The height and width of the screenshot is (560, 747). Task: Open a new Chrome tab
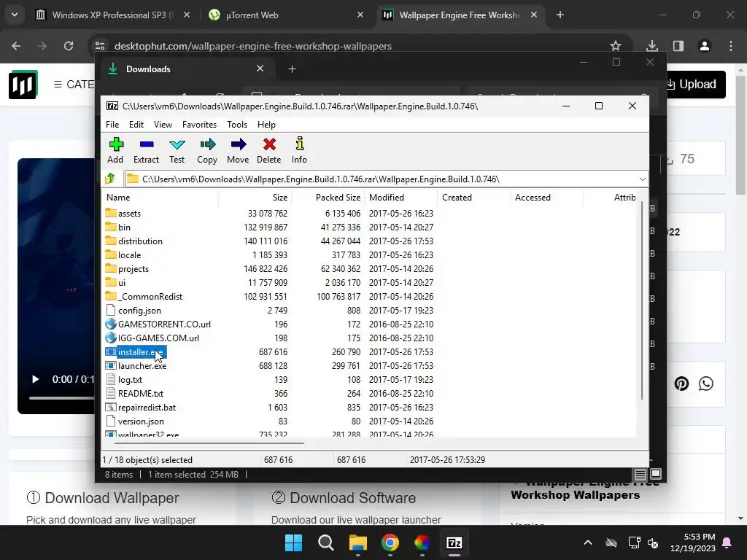tap(560, 15)
